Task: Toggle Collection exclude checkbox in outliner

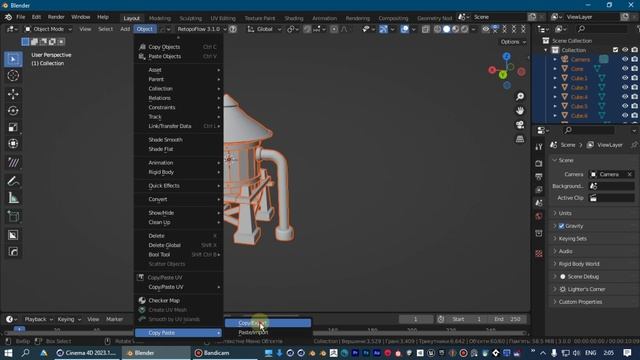Action: (x=616, y=50)
